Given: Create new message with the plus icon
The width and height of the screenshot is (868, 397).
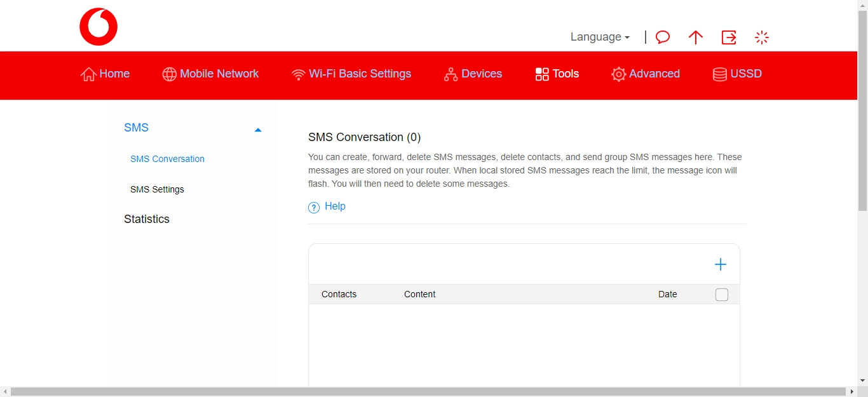Looking at the screenshot, I should 721,264.
